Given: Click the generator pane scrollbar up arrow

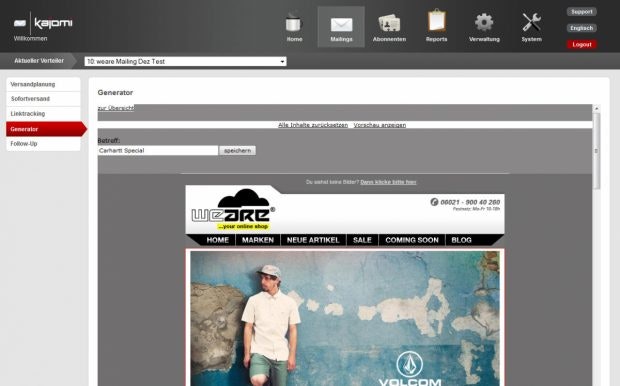Looking at the screenshot, I should point(597,108).
